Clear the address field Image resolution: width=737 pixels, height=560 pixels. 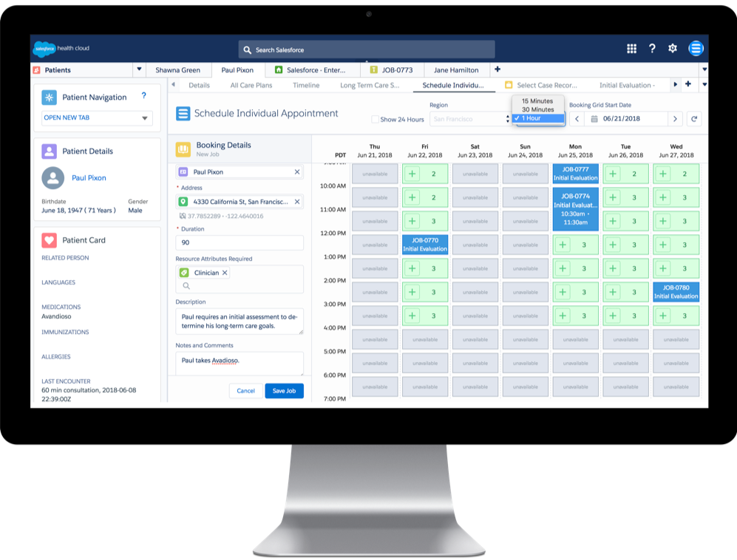tap(297, 202)
